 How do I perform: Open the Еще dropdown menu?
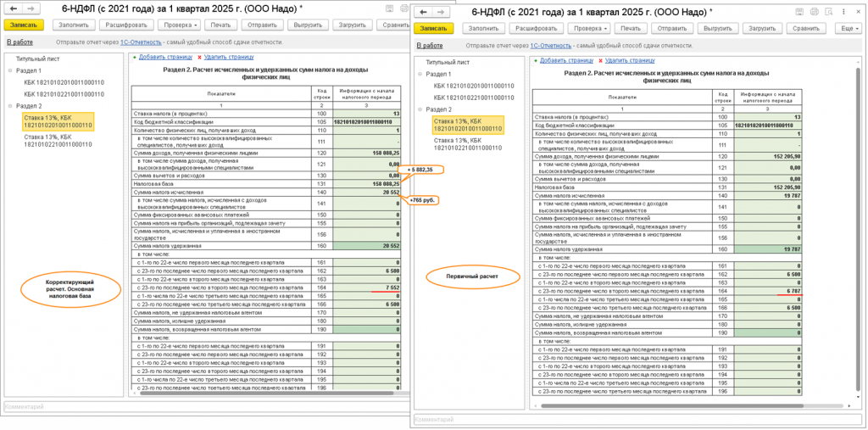pyautogui.click(x=849, y=28)
